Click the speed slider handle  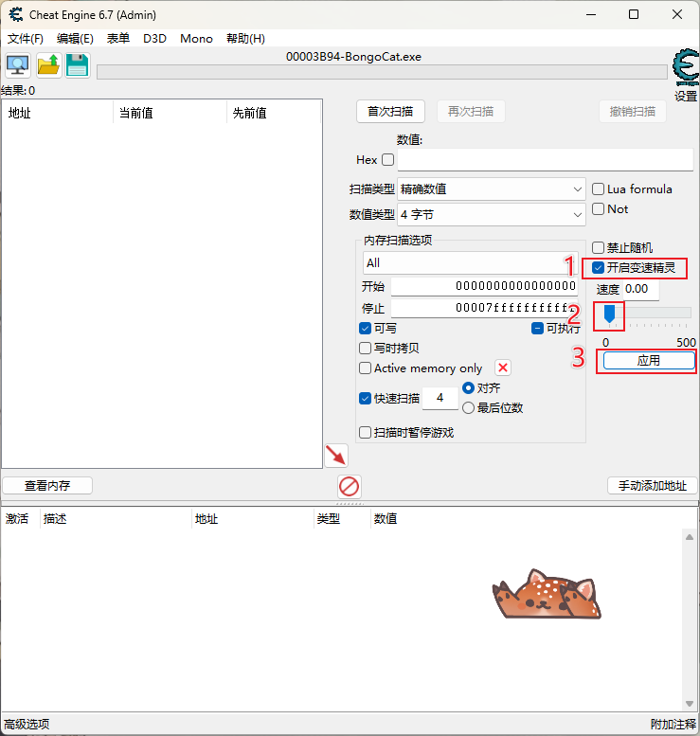click(x=611, y=313)
